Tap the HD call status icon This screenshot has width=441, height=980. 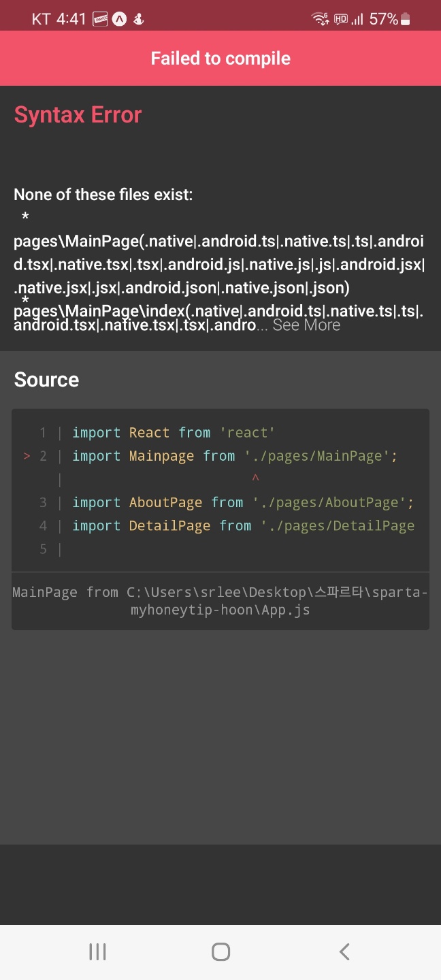(x=341, y=19)
